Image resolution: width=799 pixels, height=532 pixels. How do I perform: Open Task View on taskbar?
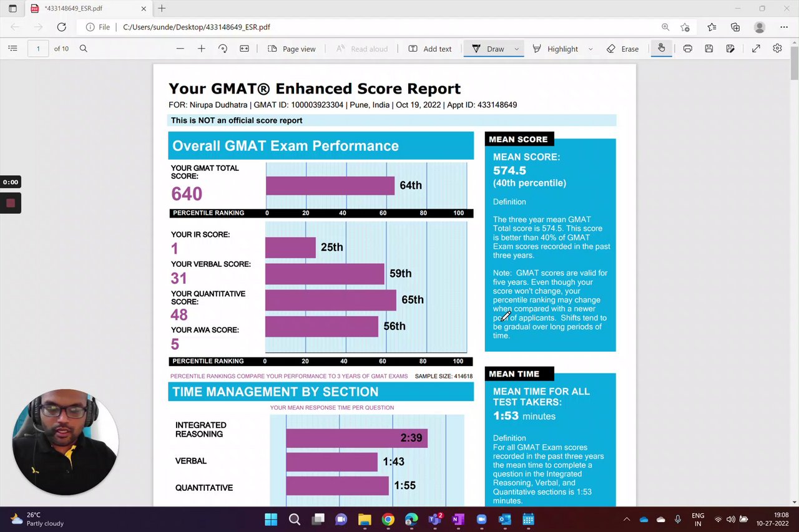[x=318, y=519]
